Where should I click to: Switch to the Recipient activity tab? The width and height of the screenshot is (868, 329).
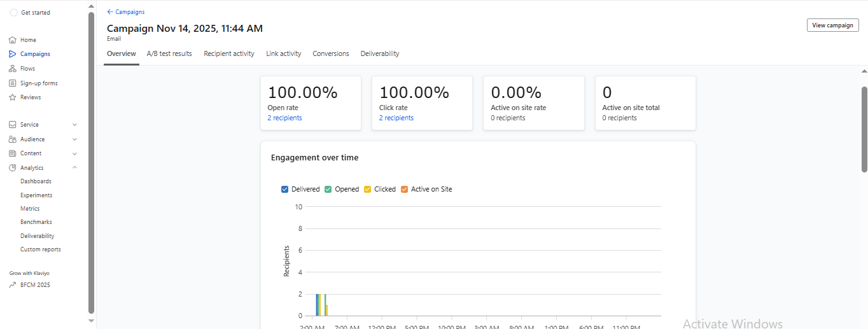click(x=228, y=54)
